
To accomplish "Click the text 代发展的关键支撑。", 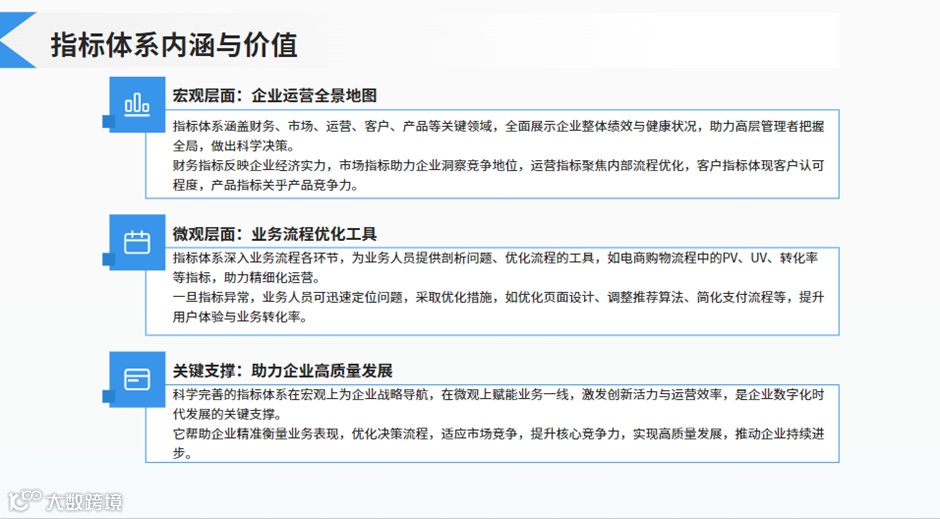I will click(227, 414).
